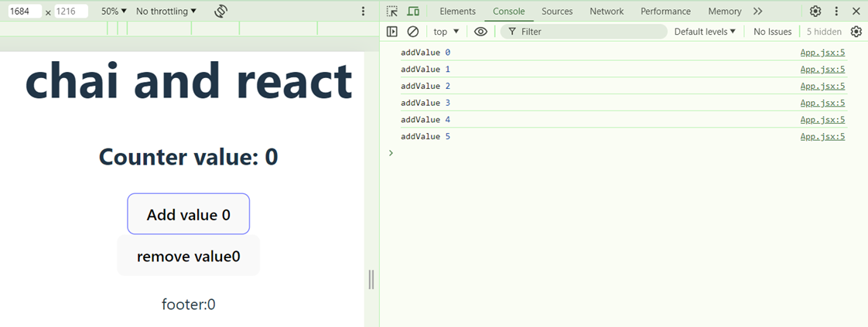Screen dimensions: 868x327
Task: Open the Default levels dropdown
Action: point(705,32)
